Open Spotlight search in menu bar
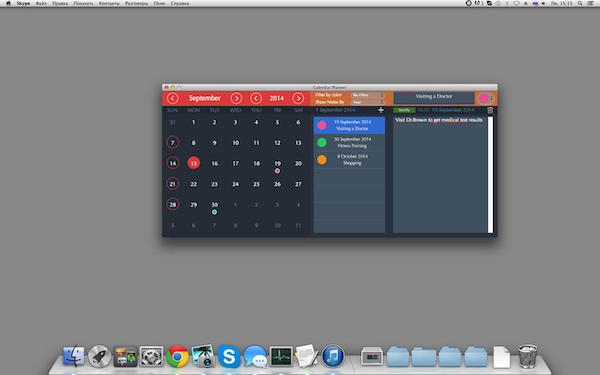 click(580, 3)
